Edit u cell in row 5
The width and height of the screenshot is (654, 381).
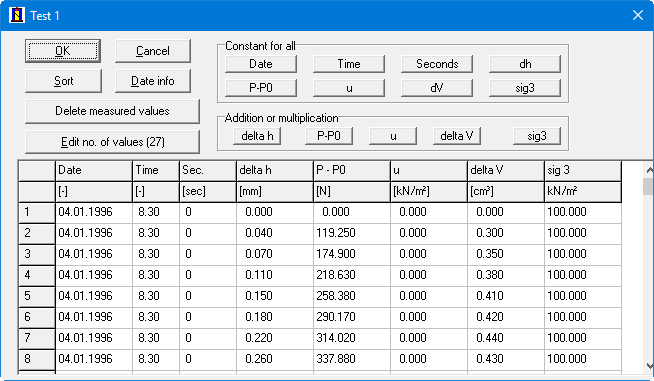click(x=429, y=296)
